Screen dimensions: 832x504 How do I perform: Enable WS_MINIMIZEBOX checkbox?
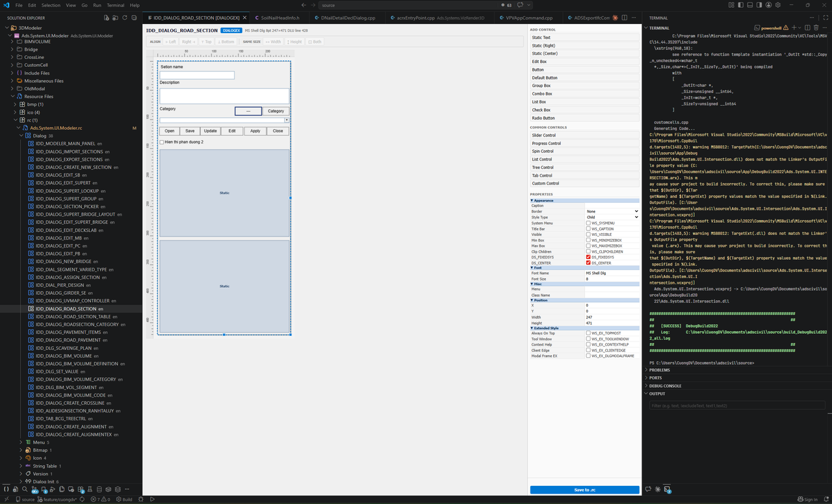[x=588, y=240]
